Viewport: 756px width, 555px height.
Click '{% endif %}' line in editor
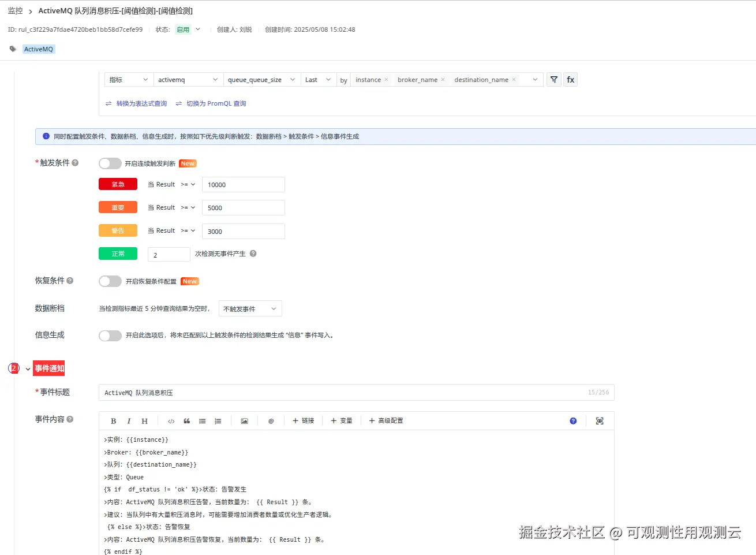coord(123,552)
